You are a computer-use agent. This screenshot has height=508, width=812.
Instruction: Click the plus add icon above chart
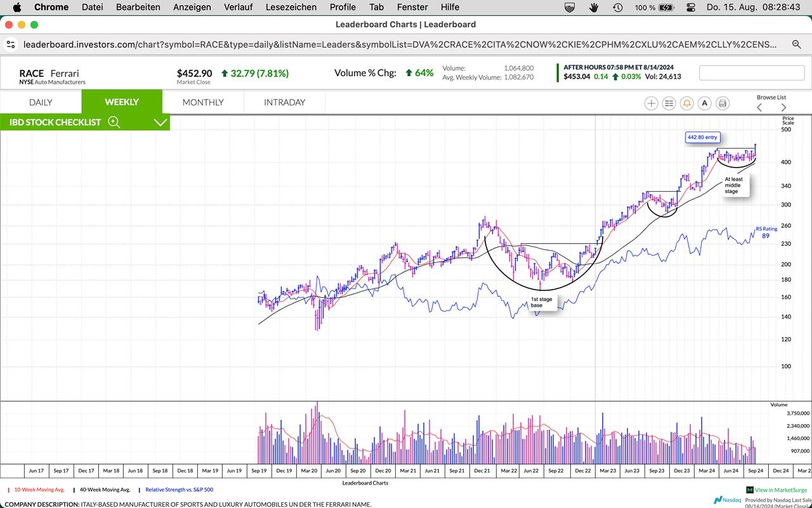point(651,103)
